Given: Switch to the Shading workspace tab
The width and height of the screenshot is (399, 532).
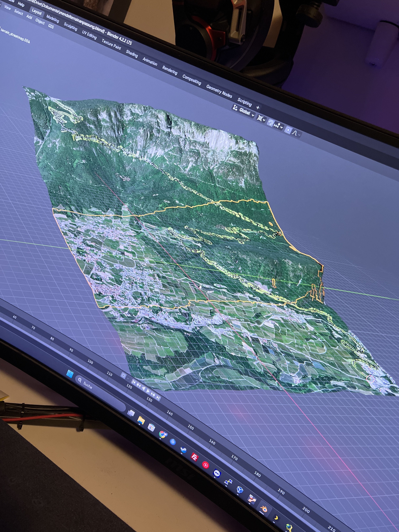Looking at the screenshot, I should click(x=132, y=54).
